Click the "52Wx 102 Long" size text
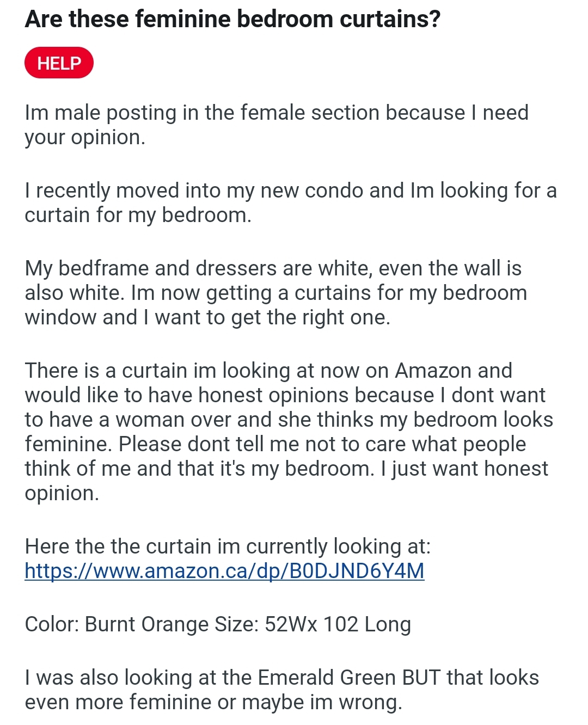 pyautogui.click(x=338, y=624)
